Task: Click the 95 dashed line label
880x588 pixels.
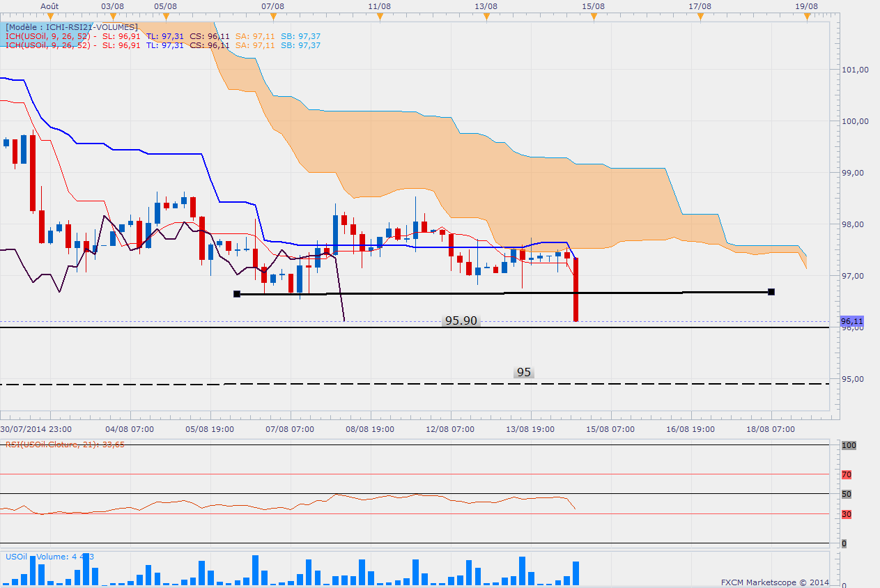Action: pos(524,373)
